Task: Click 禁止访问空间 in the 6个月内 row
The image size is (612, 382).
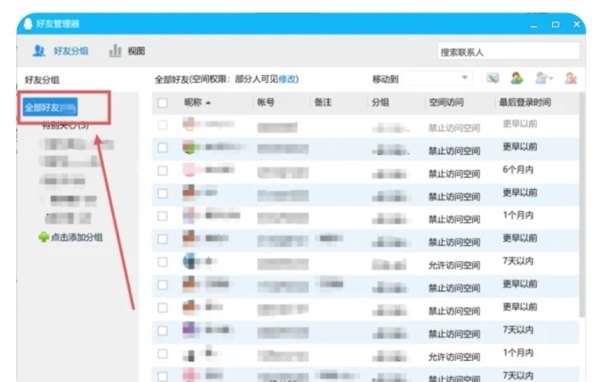Action: point(454,174)
